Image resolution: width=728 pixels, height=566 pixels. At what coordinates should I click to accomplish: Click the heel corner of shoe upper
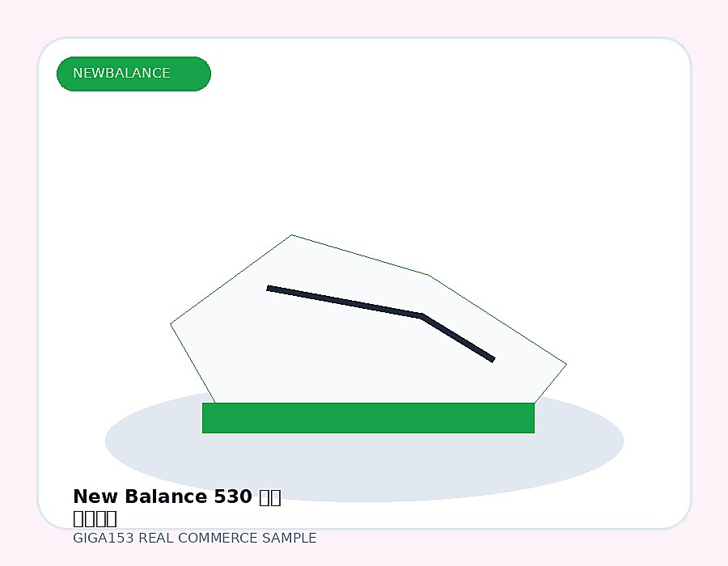click(171, 323)
